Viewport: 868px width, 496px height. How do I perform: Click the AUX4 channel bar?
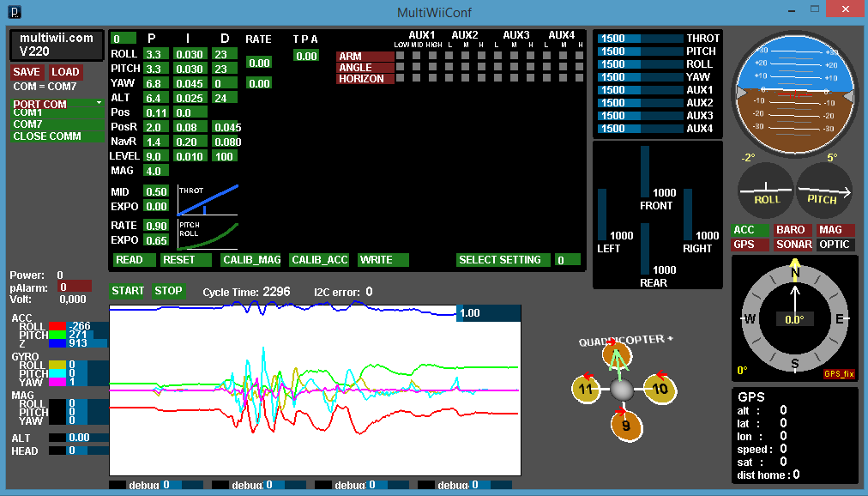(640, 129)
